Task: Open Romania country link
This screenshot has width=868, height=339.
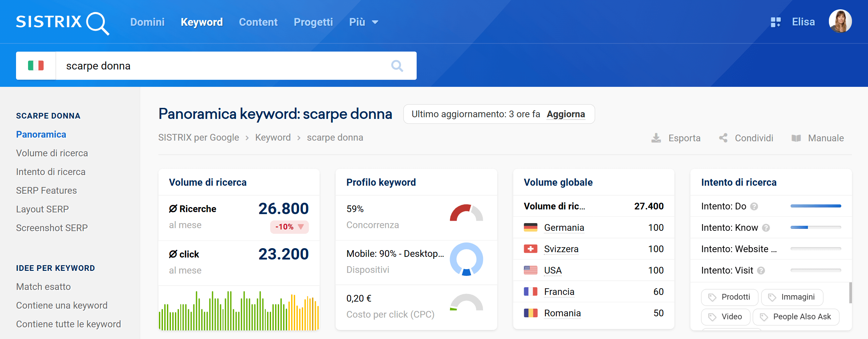Action: pyautogui.click(x=562, y=313)
